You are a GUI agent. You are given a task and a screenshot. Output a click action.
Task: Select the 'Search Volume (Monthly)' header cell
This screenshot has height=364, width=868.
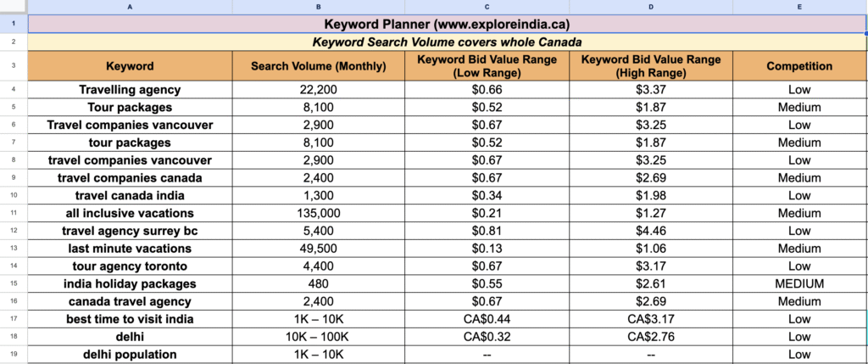click(318, 66)
